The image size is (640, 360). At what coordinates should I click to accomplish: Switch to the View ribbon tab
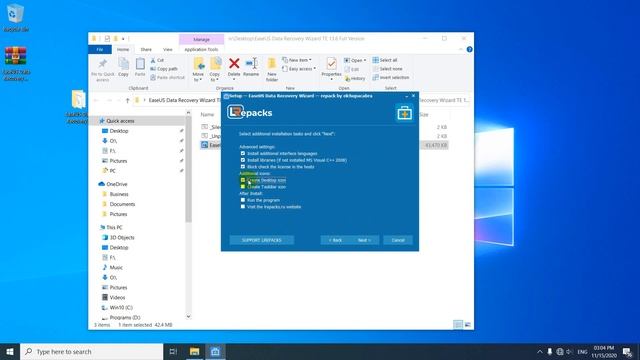(x=168, y=49)
